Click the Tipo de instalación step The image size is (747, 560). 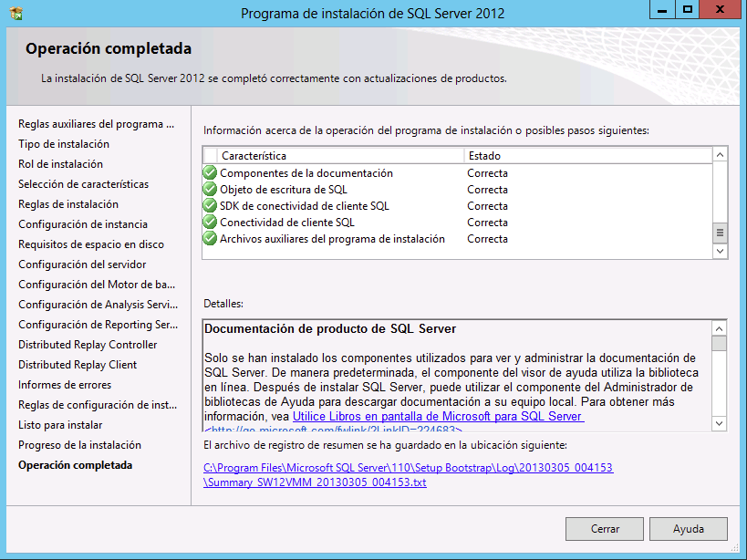64,144
